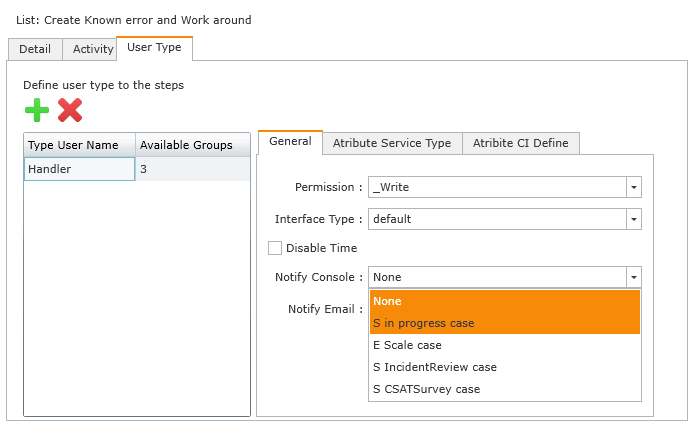The width and height of the screenshot is (694, 426).
Task: Pick the S IncidentReview case option
Action: tap(505, 367)
